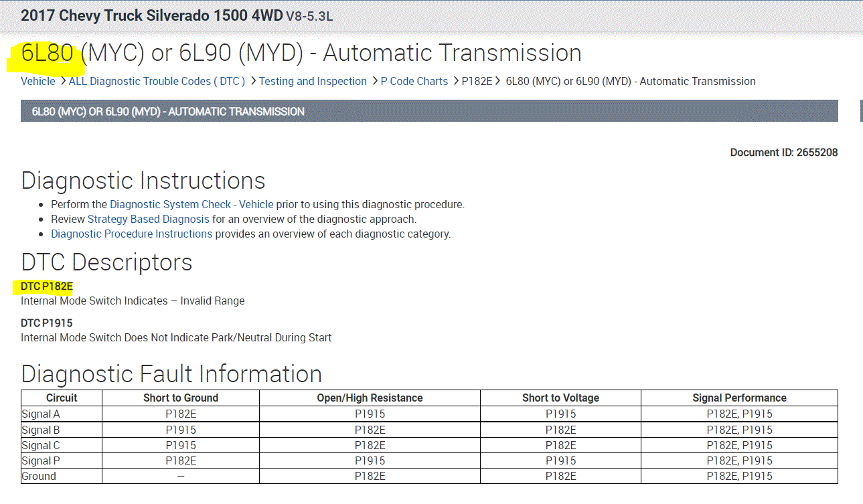Click Signal P's Open/High Resistance cell
The image size is (863, 504).
tap(370, 460)
